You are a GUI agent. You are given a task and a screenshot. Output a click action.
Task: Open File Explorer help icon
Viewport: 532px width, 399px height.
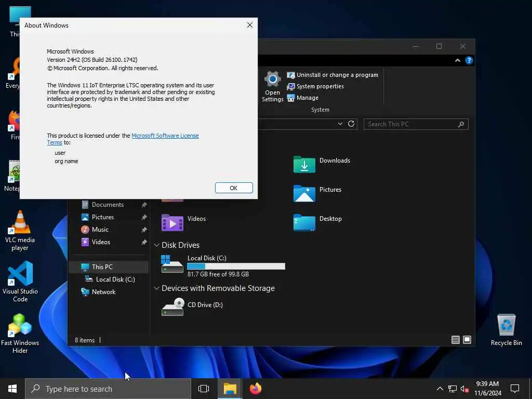(469, 60)
